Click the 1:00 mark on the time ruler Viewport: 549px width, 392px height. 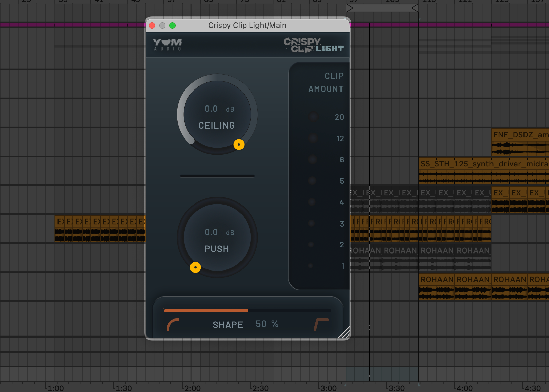point(55,388)
